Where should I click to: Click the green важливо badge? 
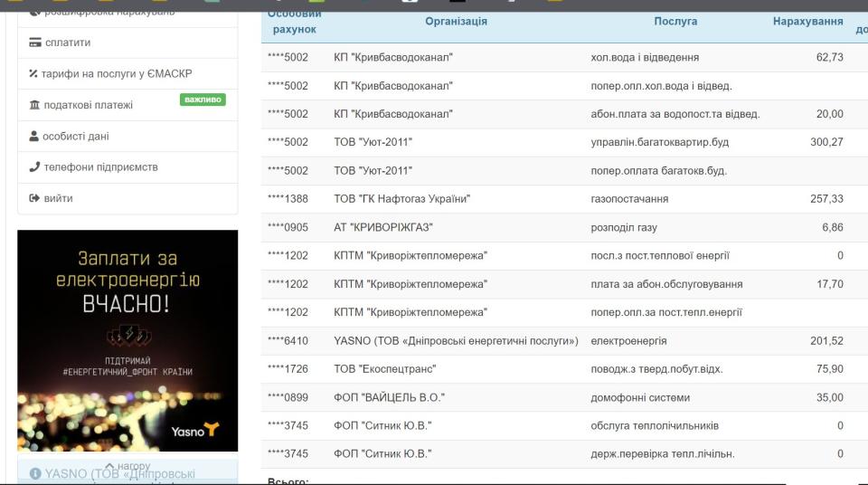[202, 100]
